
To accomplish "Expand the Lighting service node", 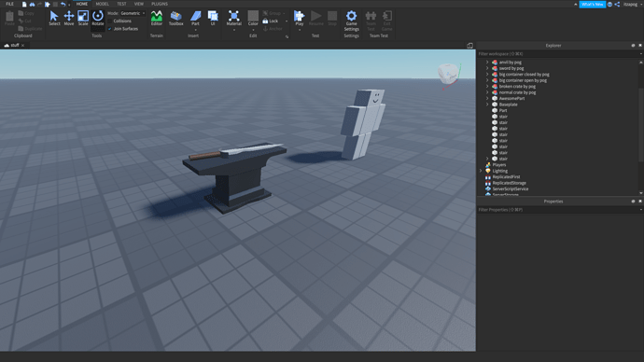I will 481,171.
